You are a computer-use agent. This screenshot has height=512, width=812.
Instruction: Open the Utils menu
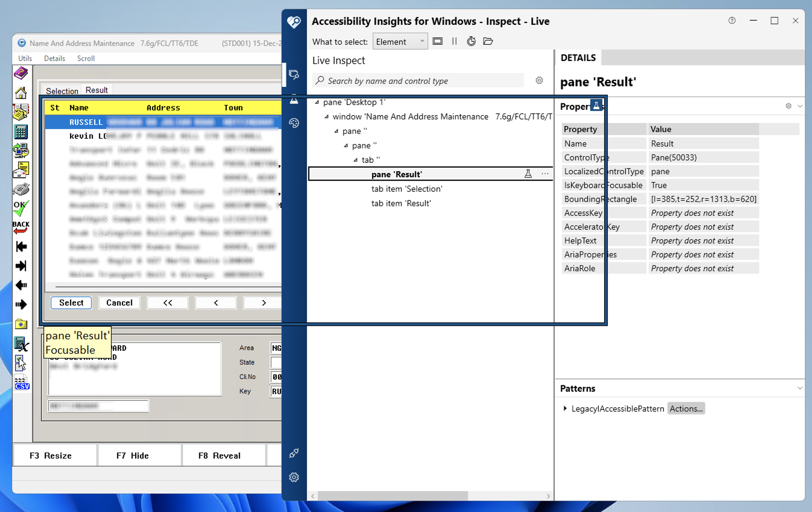pyautogui.click(x=25, y=58)
